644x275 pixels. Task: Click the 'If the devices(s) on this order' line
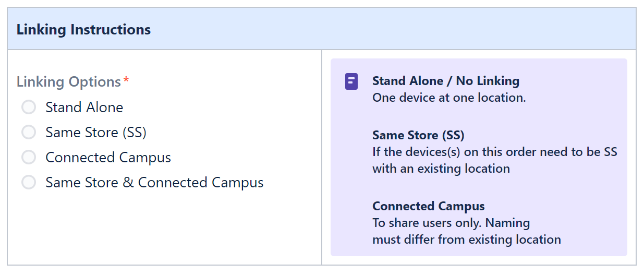495,152
